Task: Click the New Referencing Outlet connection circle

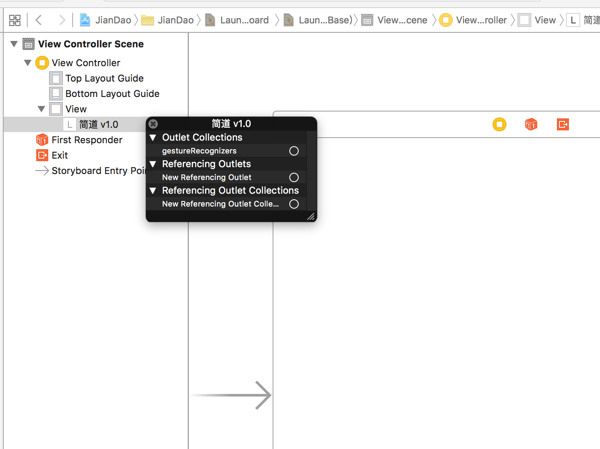Action: click(294, 178)
